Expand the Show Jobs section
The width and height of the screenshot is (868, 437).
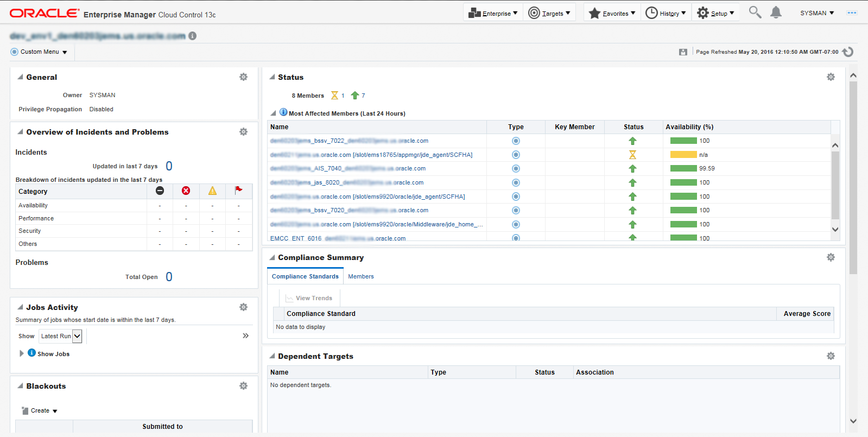[22, 353]
